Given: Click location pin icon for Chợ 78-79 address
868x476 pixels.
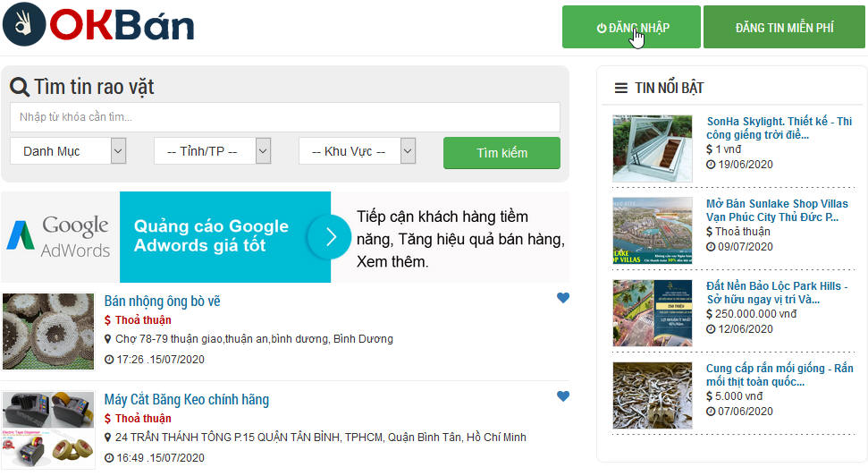Looking at the screenshot, I should [x=108, y=338].
